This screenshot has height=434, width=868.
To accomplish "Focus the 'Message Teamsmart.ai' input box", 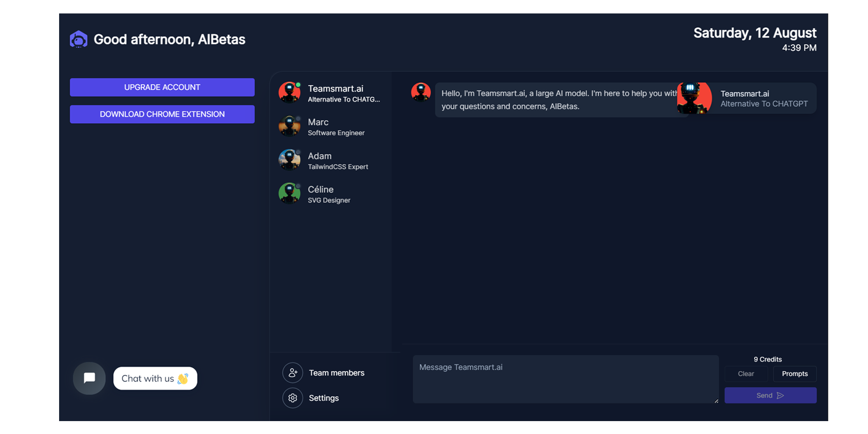I will (x=566, y=379).
